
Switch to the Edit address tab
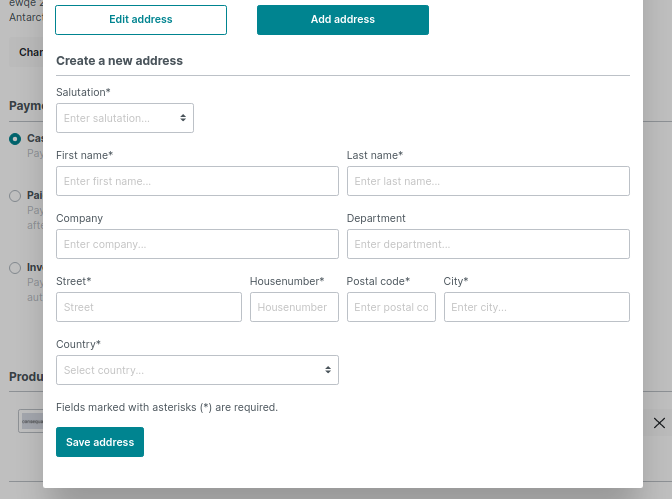pos(141,20)
